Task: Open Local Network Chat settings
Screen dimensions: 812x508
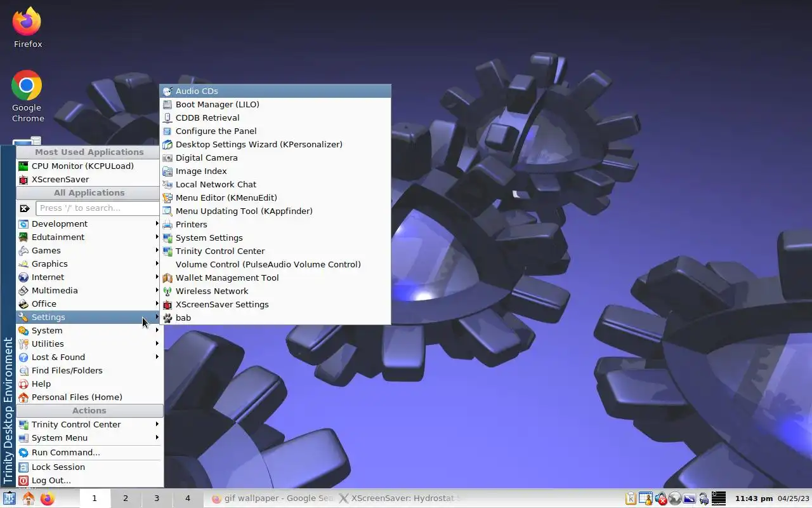Action: coord(275,184)
